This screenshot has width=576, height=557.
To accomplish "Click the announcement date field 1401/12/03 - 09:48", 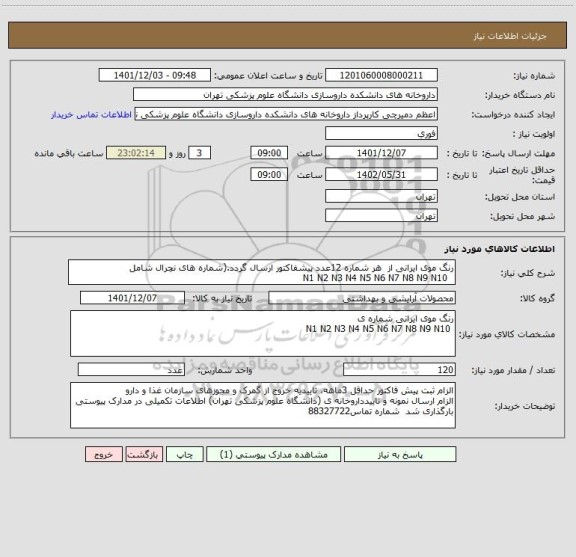I will [x=155, y=75].
